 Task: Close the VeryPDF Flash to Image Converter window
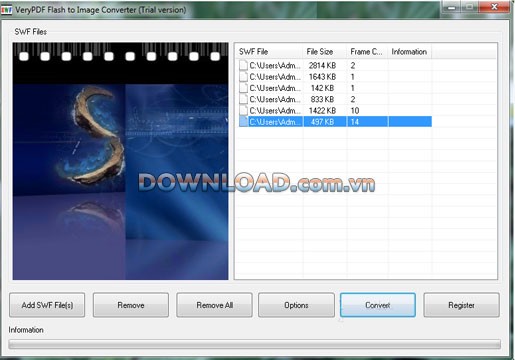494,7
